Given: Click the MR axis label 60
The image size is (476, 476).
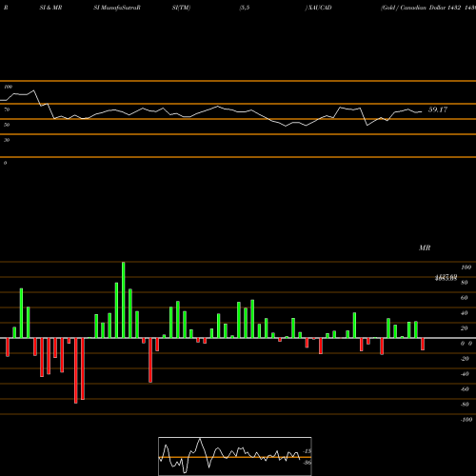Looking at the screenshot, I should pos(465,298).
